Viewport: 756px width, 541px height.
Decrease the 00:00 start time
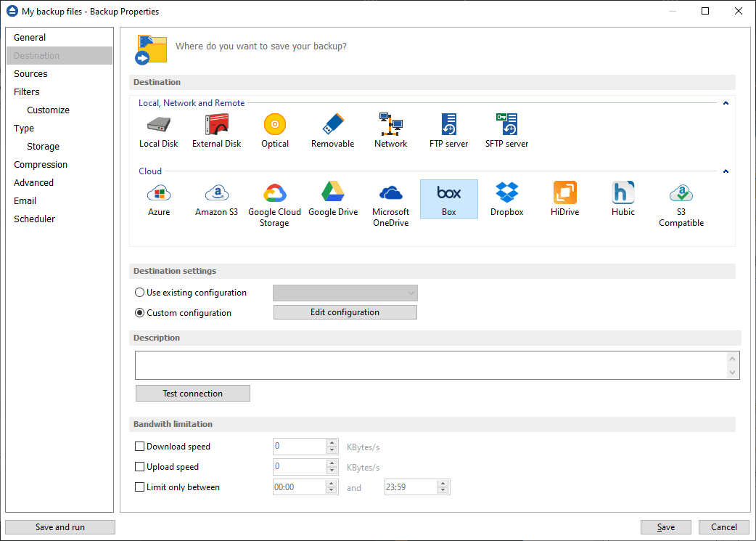[332, 491]
